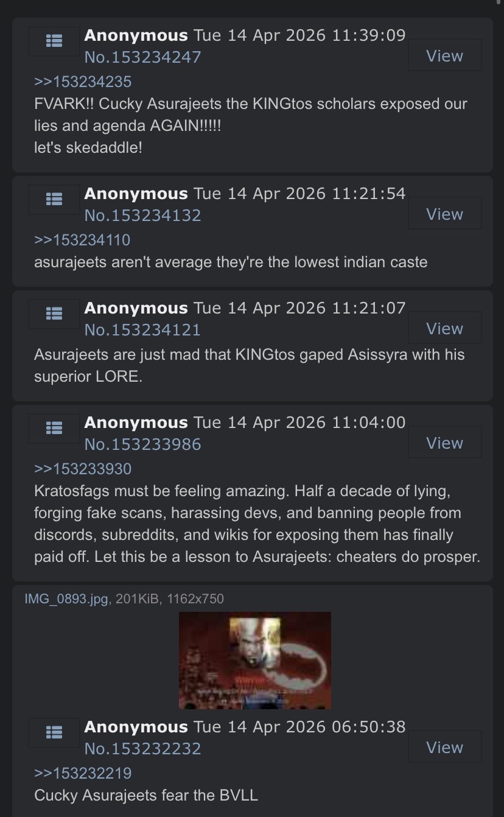This screenshot has height=817, width=504.
Task: Select post number No.153232232
Action: tap(142, 749)
